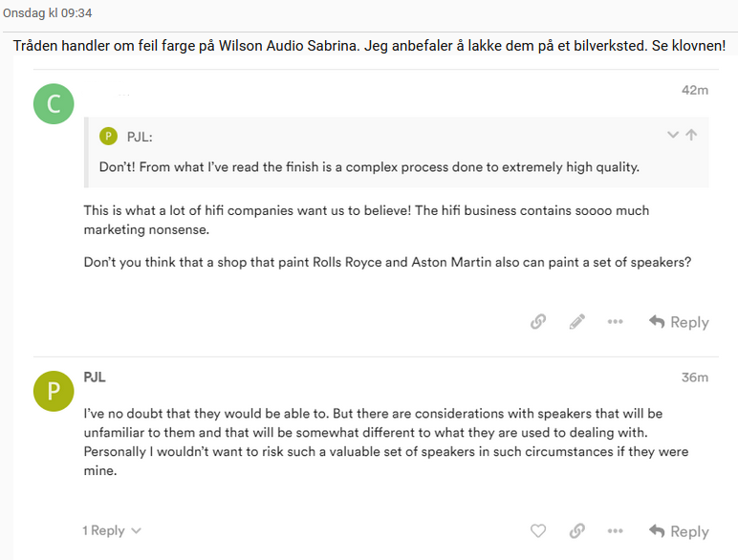Click the "Onsdag kl 09:34" date header
Viewport: 738px width, 560px height.
coord(48,13)
